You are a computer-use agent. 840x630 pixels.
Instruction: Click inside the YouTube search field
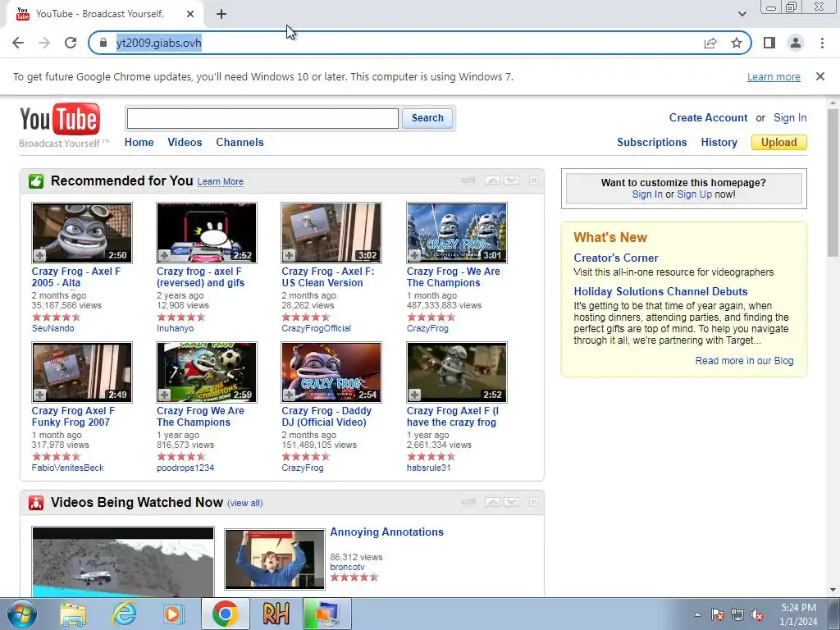[x=262, y=118]
